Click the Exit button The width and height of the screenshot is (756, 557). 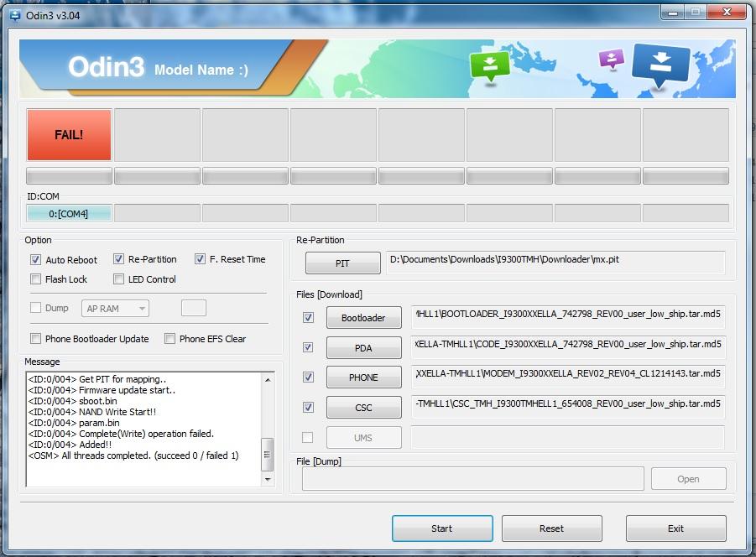pyautogui.click(x=676, y=528)
